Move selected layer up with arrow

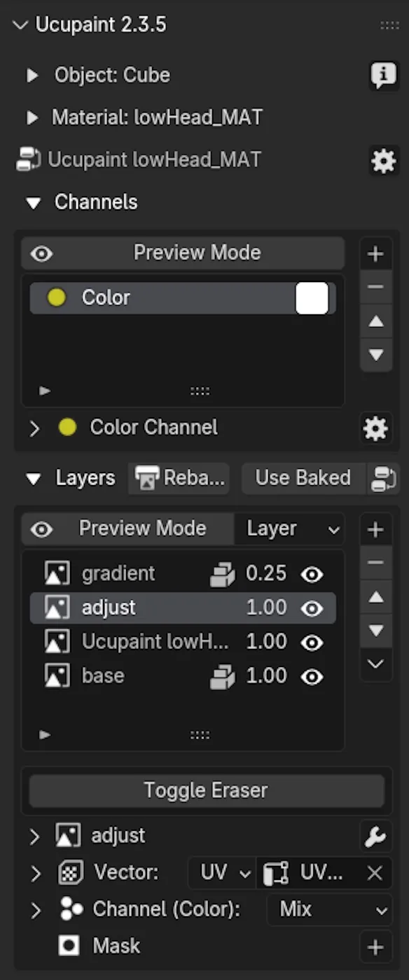pos(376,597)
